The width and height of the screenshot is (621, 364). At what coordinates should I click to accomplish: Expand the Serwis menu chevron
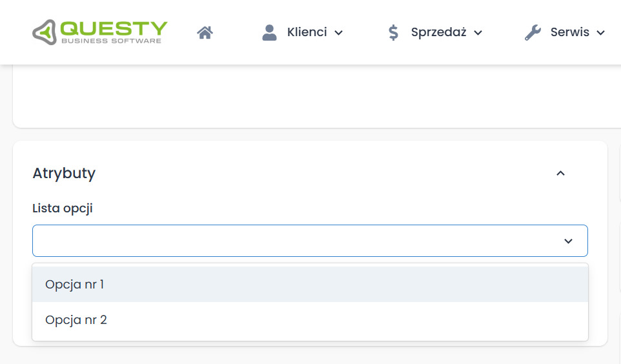601,33
